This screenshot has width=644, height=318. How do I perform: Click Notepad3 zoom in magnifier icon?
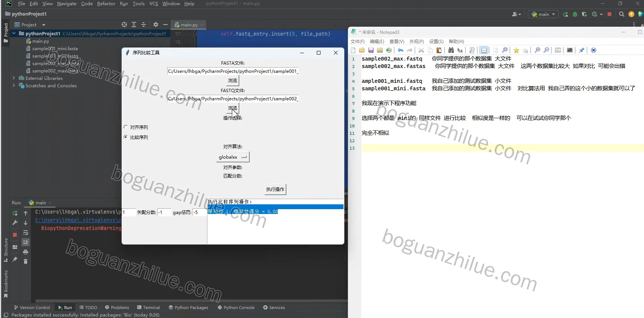(x=537, y=50)
